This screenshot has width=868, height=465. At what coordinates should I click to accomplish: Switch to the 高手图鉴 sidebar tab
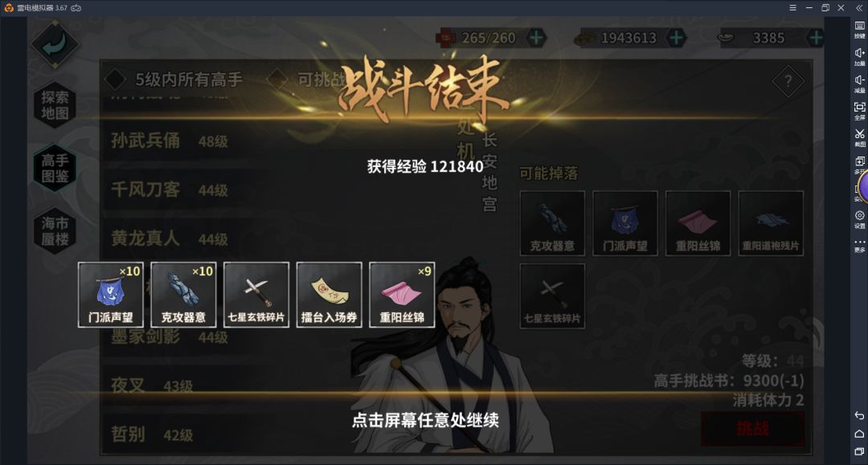pyautogui.click(x=55, y=168)
